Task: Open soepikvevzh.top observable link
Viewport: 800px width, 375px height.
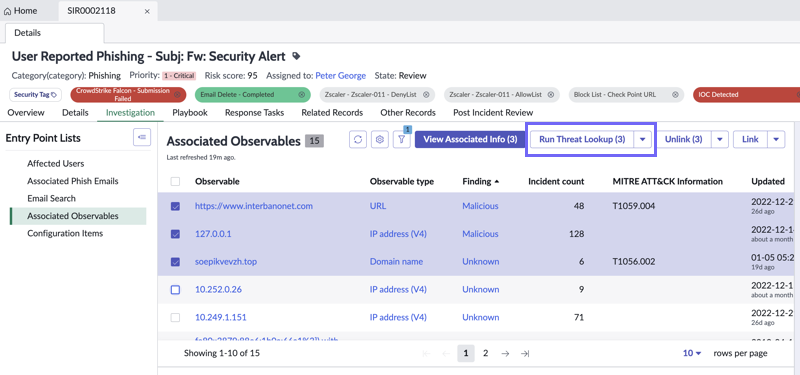Action: click(226, 262)
